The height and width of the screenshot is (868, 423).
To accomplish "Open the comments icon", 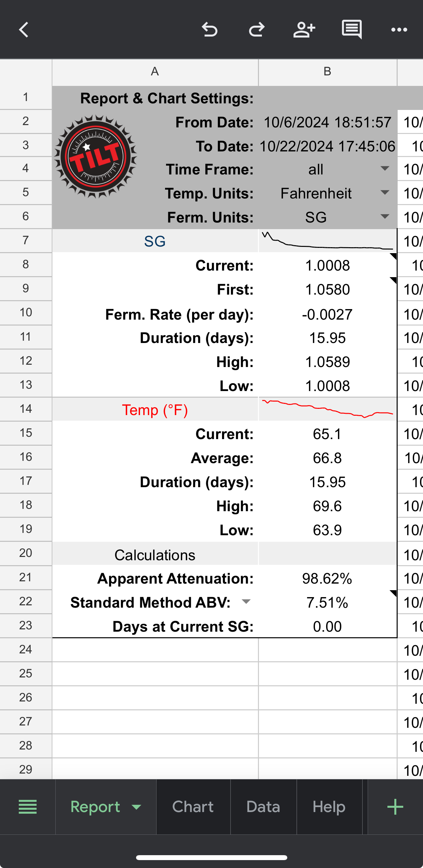I will tap(352, 29).
